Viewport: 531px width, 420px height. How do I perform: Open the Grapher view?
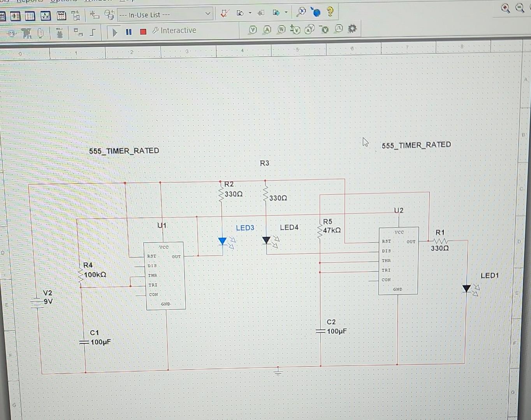tap(46, 16)
